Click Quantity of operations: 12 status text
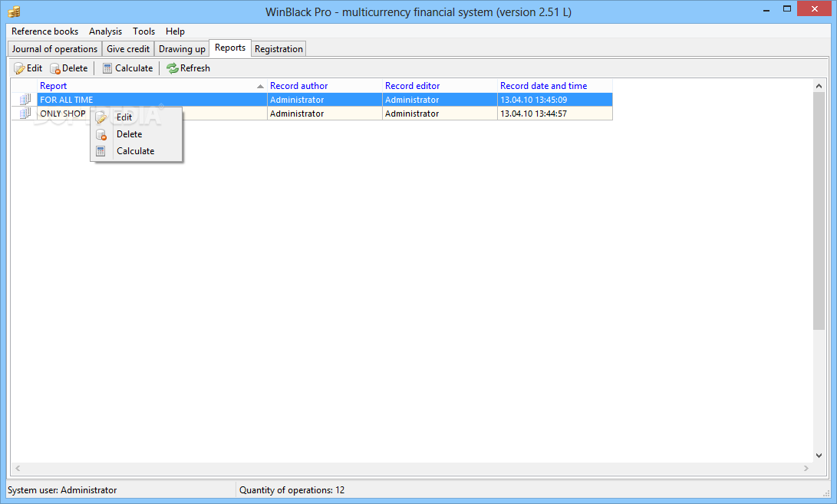The height and width of the screenshot is (504, 837). click(292, 490)
